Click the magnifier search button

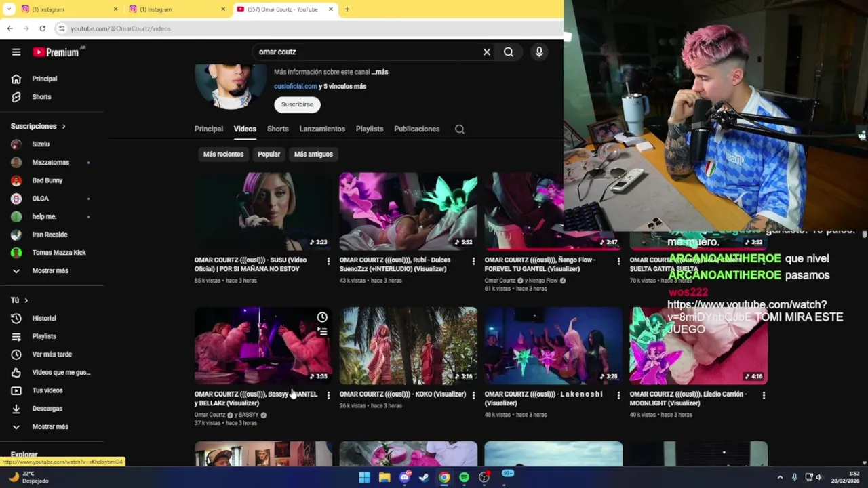coord(508,52)
